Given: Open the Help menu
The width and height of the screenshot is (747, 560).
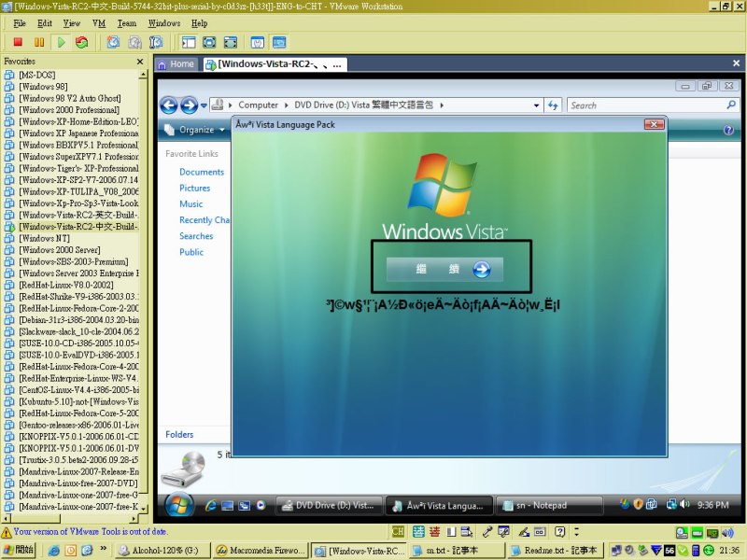Looking at the screenshot, I should [199, 23].
